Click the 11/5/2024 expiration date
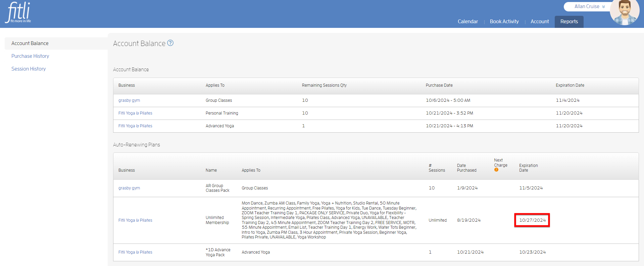 click(531, 188)
